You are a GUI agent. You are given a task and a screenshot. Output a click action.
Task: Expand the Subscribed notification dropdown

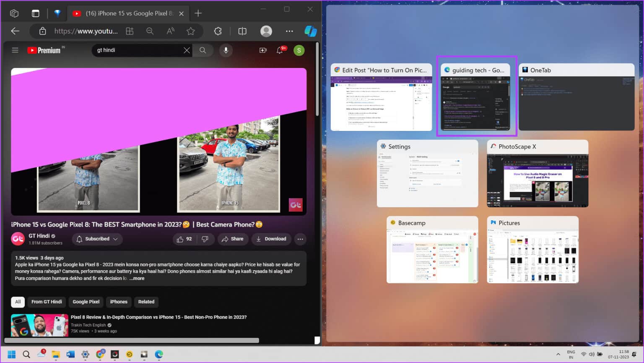tap(97, 239)
